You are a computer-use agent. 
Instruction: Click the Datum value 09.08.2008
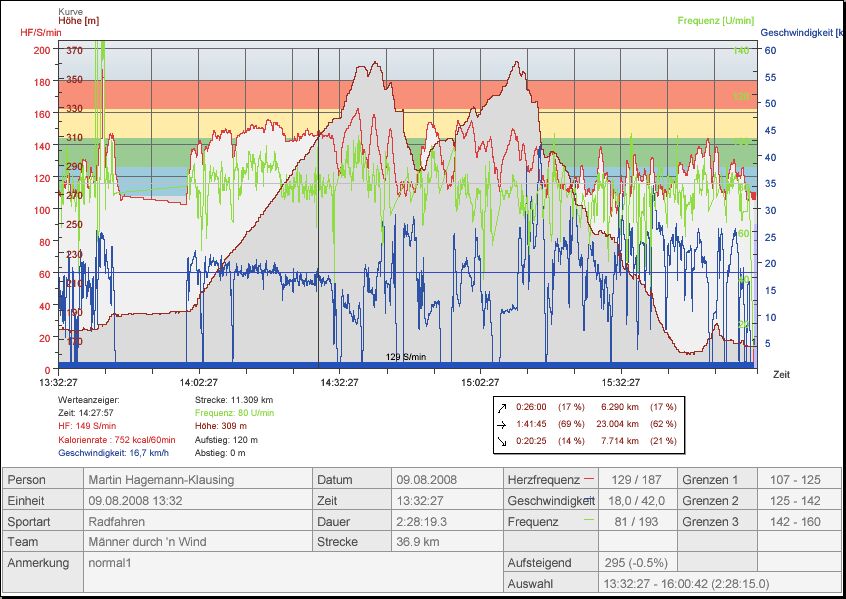(x=427, y=479)
